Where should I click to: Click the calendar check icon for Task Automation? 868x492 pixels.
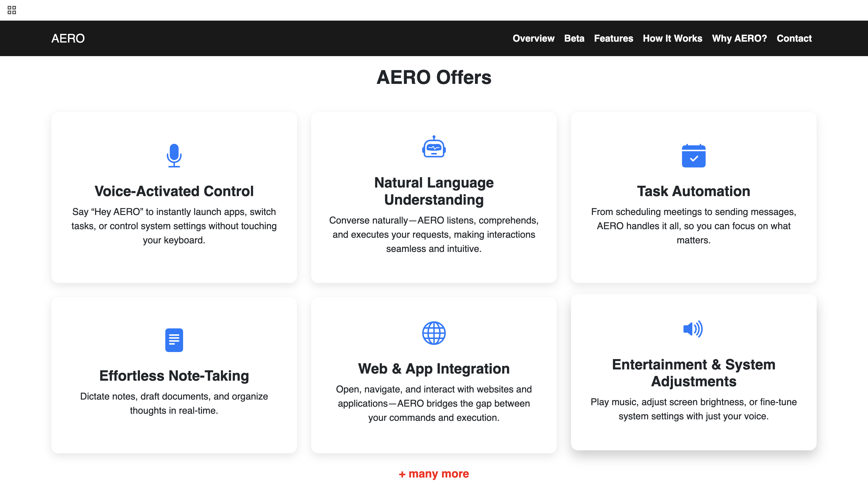point(694,156)
